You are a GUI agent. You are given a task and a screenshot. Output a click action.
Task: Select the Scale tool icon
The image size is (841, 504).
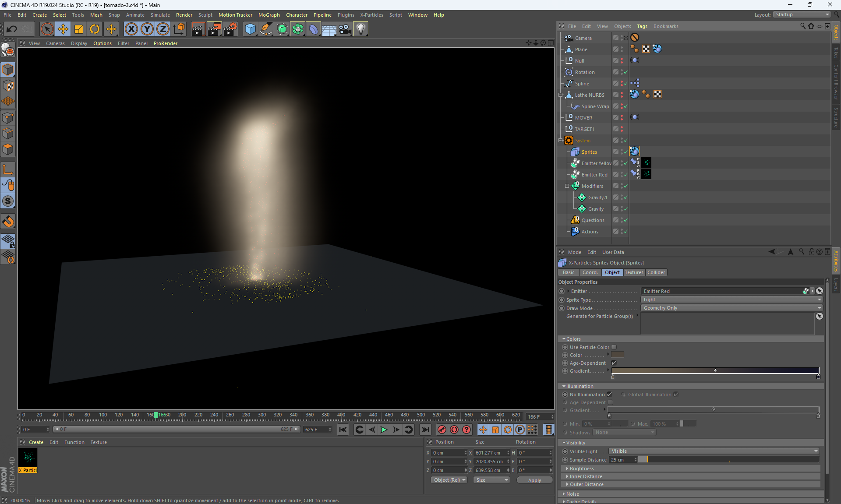tap(79, 29)
